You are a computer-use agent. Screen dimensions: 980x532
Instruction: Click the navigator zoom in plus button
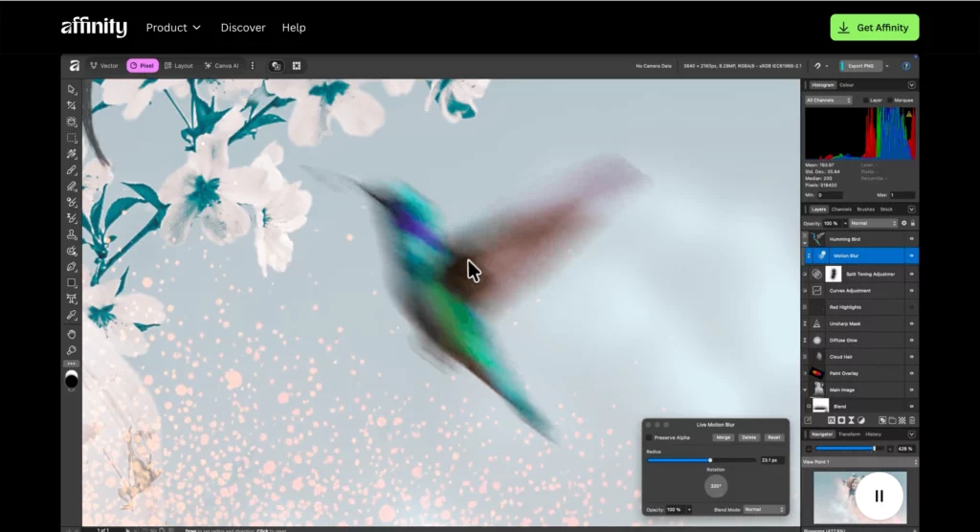890,449
